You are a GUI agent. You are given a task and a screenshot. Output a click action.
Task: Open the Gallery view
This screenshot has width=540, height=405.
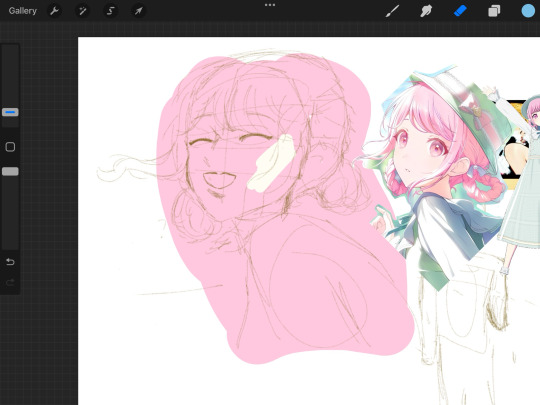22,11
